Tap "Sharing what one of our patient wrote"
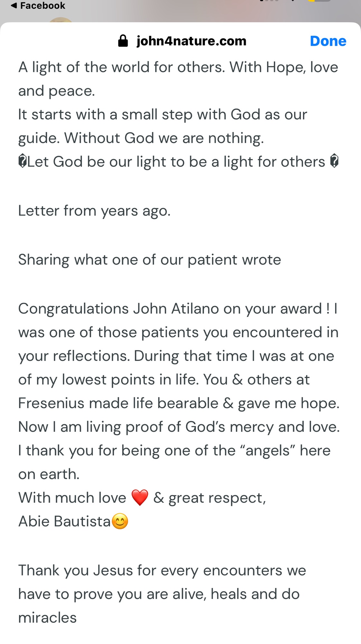The width and height of the screenshot is (361, 644). 150,260
